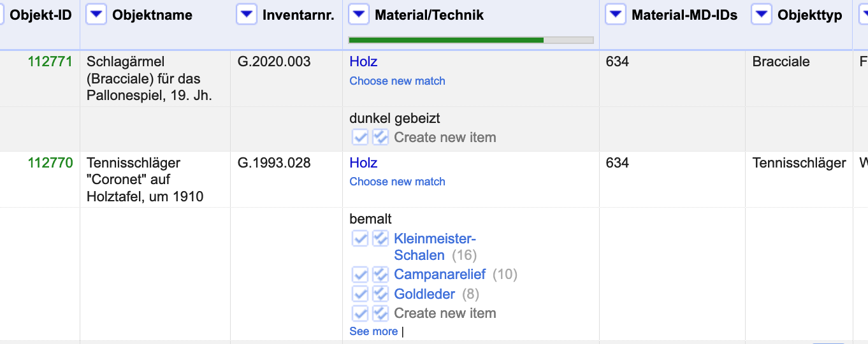The width and height of the screenshot is (868, 344).
Task: Click "Choose new match" for the Schlagärmel row
Action: pos(397,81)
